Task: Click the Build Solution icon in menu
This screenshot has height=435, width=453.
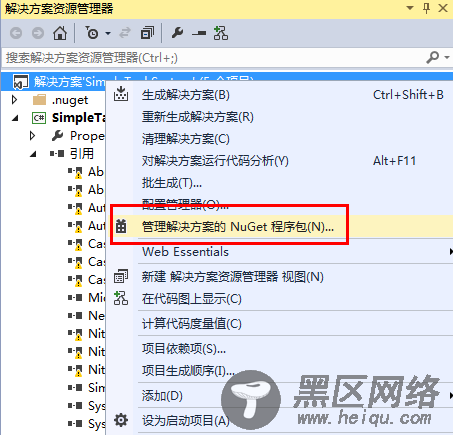Action: pos(121,94)
